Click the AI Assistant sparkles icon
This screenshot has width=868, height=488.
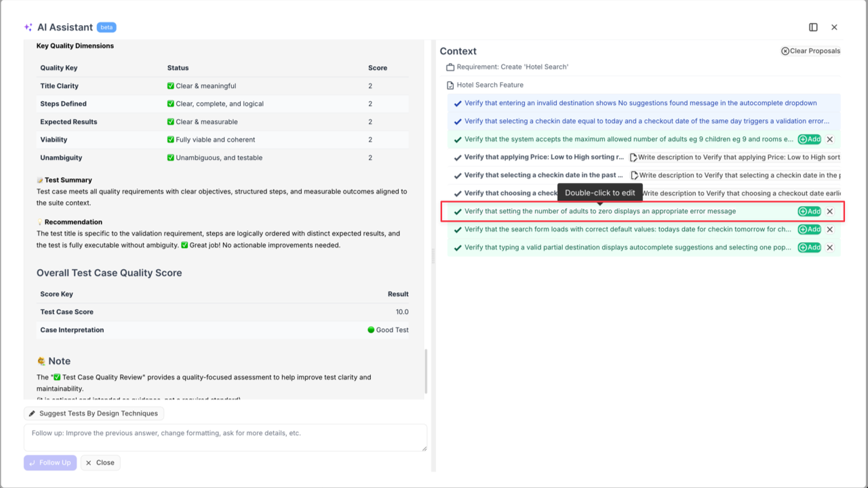(x=28, y=27)
